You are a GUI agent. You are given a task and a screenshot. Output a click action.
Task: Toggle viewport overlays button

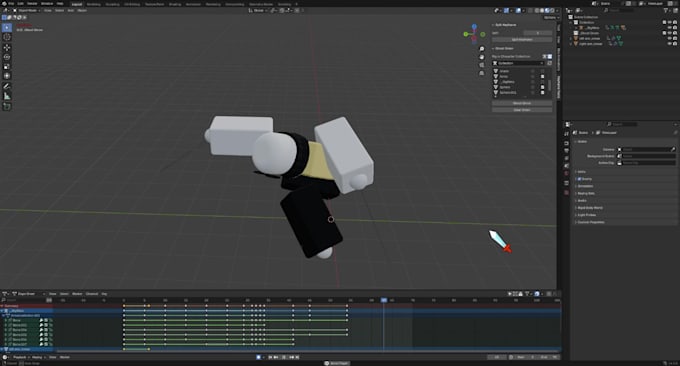click(x=518, y=10)
